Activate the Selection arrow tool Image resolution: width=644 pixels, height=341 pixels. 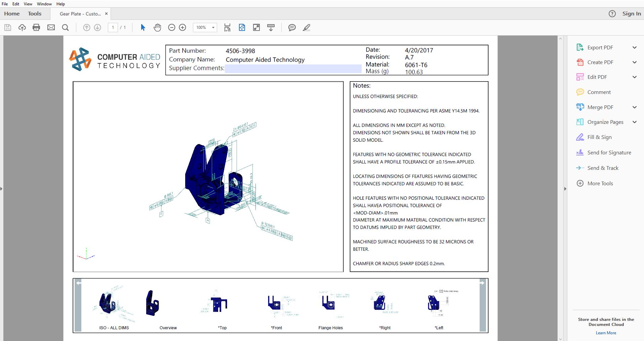point(143,28)
